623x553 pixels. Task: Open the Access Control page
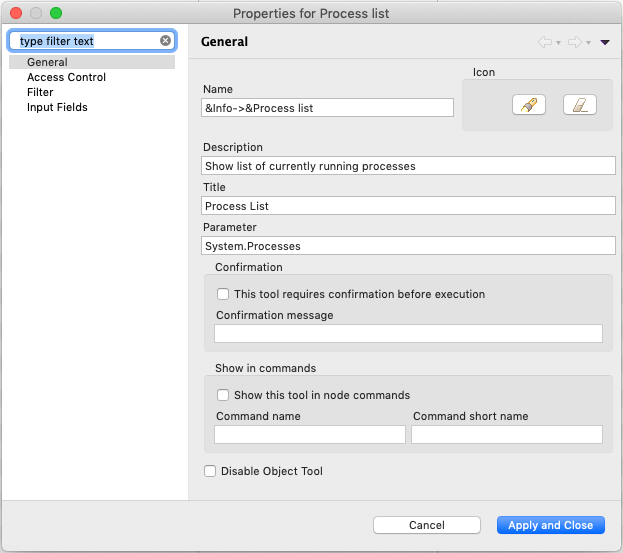point(66,77)
